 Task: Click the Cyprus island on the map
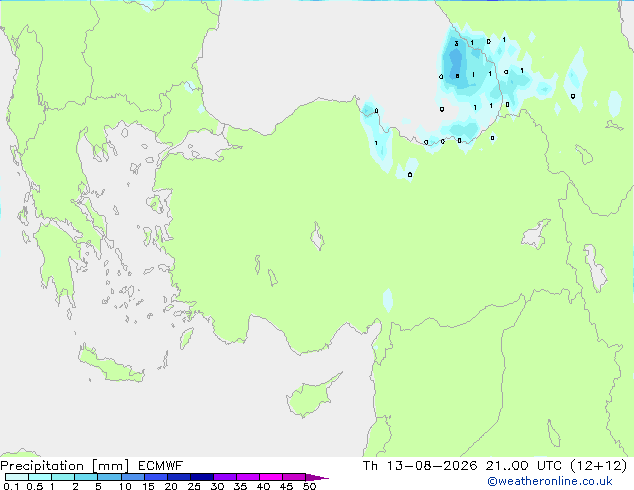coord(311,397)
